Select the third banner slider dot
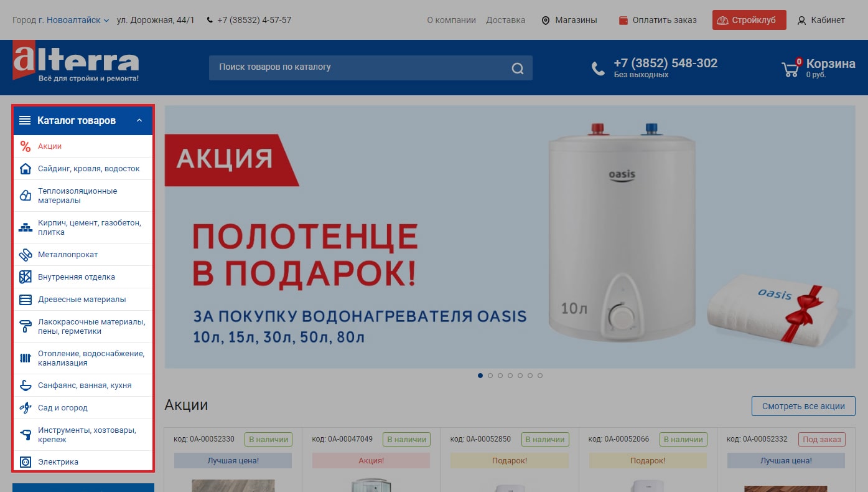868x492 pixels. (500, 376)
